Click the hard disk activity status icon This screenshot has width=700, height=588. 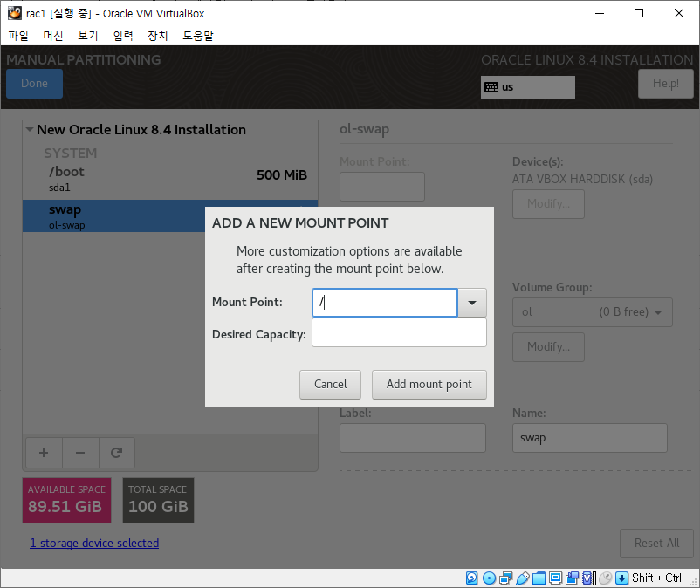click(x=472, y=578)
